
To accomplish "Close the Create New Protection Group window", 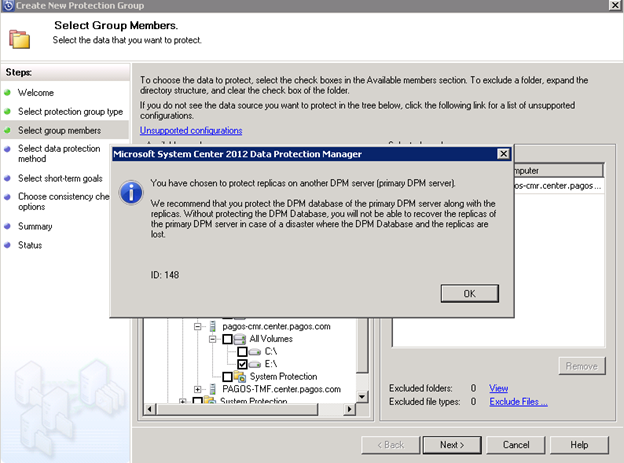I will tap(615, 5).
